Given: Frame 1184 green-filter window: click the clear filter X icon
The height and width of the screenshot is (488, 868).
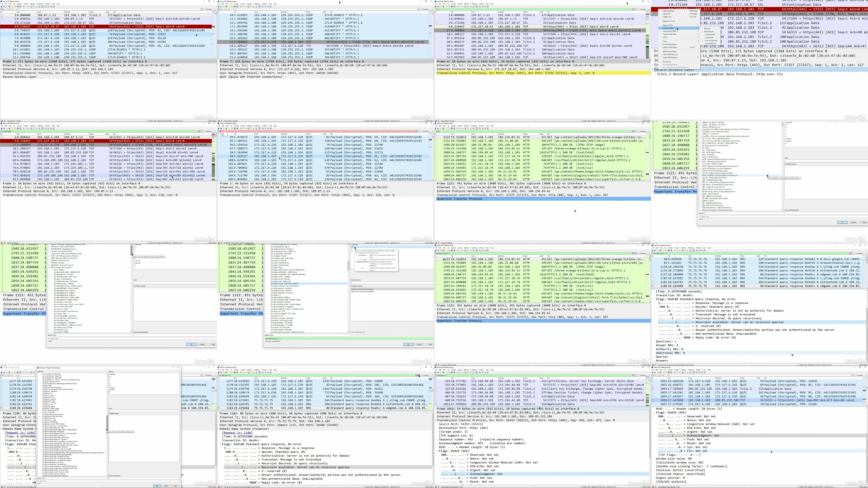Looking at the screenshot, I should [416, 375].
